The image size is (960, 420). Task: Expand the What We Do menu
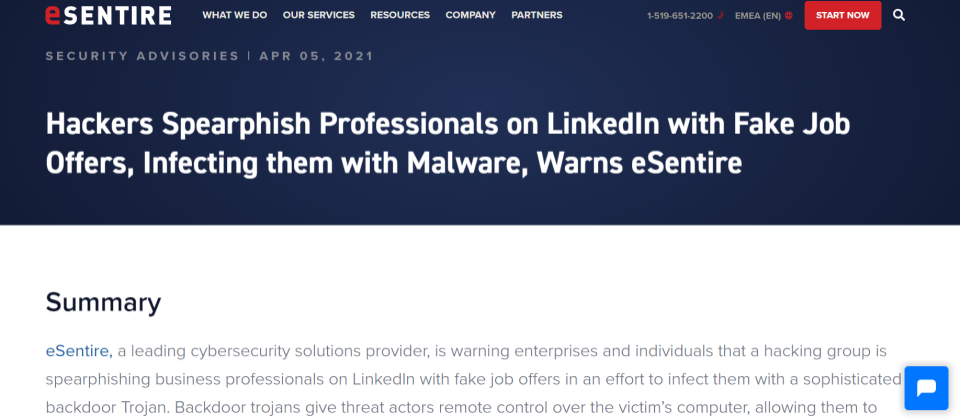pos(234,15)
